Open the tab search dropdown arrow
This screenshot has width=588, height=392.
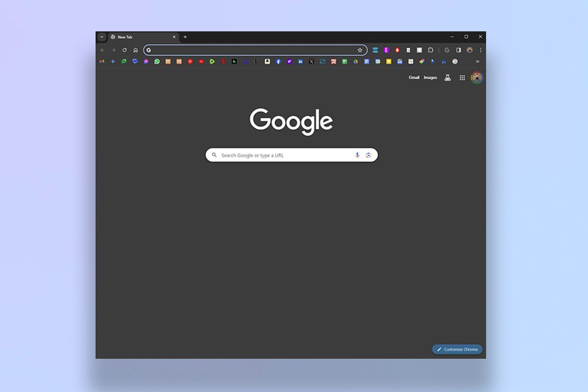click(101, 37)
